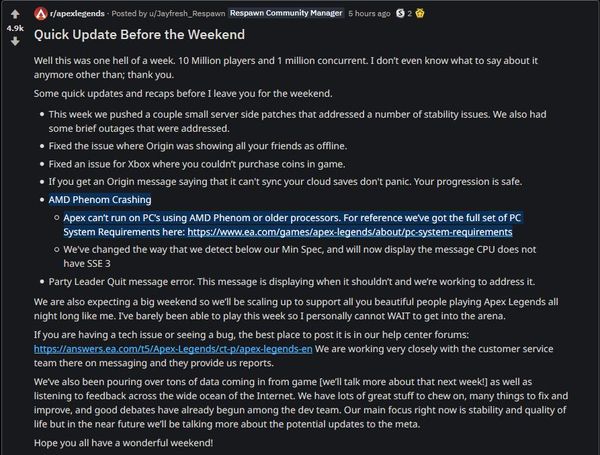Screen dimensions: 600x455
Task: Click the silver award icon
Action: 400,13
